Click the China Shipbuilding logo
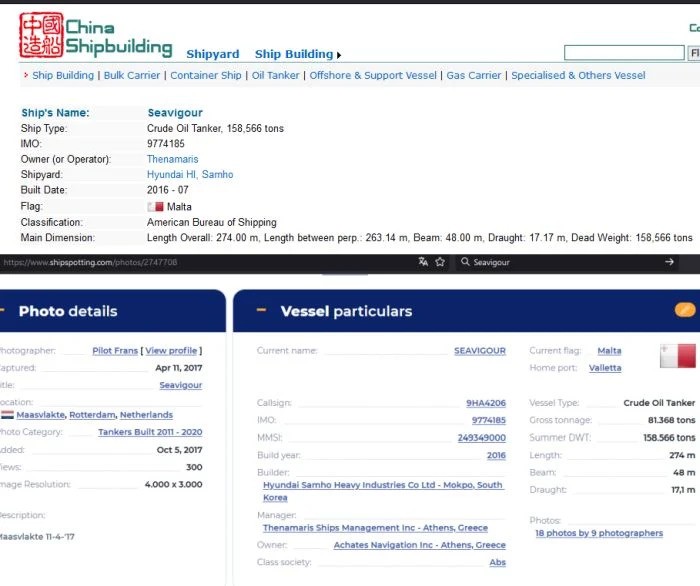Image resolution: width=700 pixels, height=586 pixels. pos(96,36)
